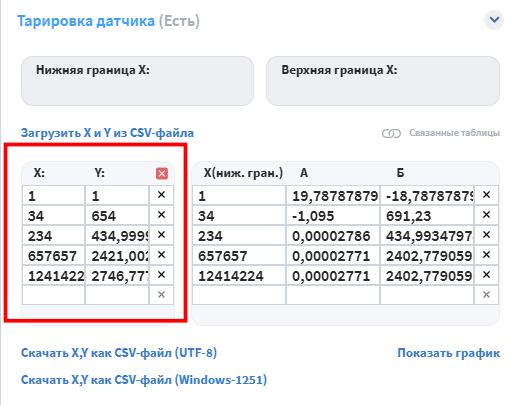Image resolution: width=522 pixels, height=405 pixels.
Task: Select X(ниж. гран.) cell 12414224
Action: (x=239, y=275)
